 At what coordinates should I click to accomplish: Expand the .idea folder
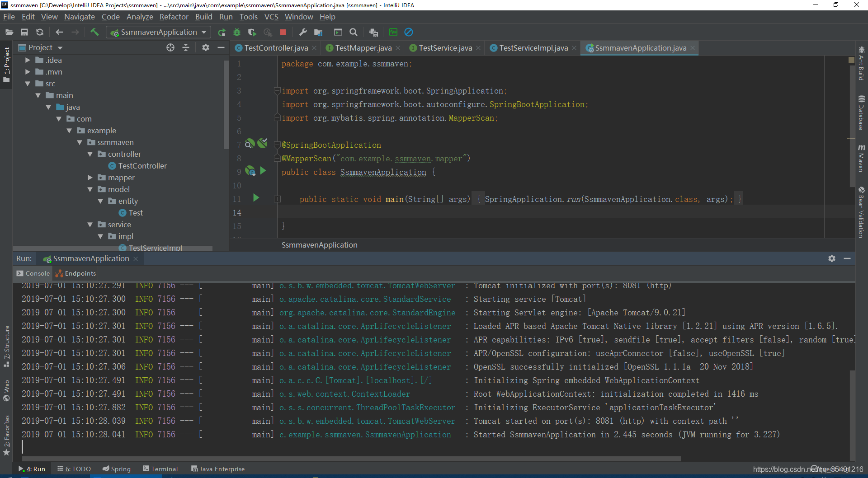pos(28,60)
